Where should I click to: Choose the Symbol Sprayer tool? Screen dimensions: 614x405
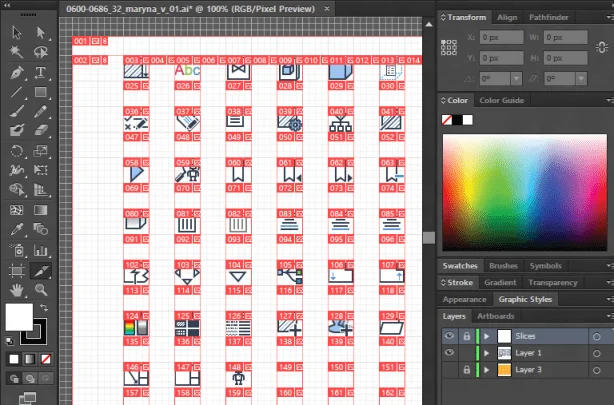point(16,250)
